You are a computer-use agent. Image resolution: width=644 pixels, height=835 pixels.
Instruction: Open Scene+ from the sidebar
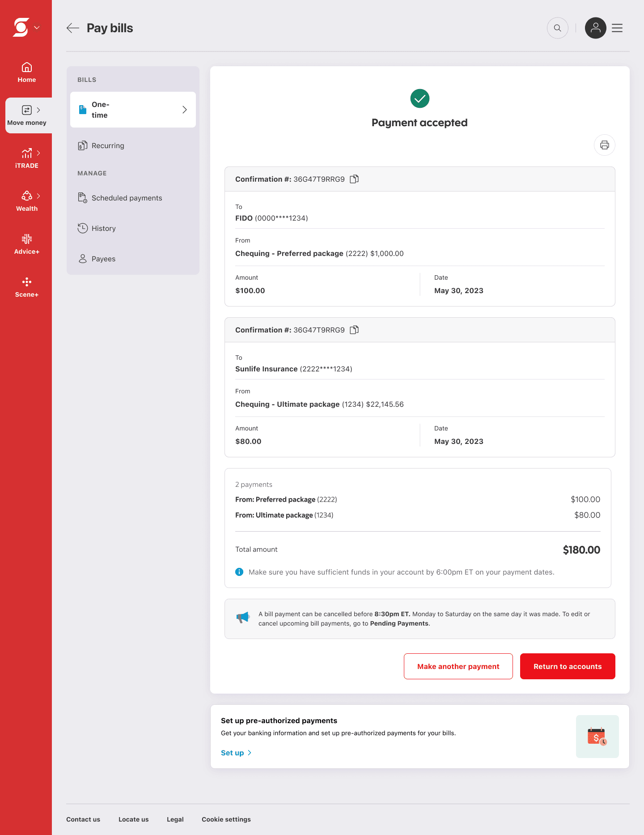27,287
